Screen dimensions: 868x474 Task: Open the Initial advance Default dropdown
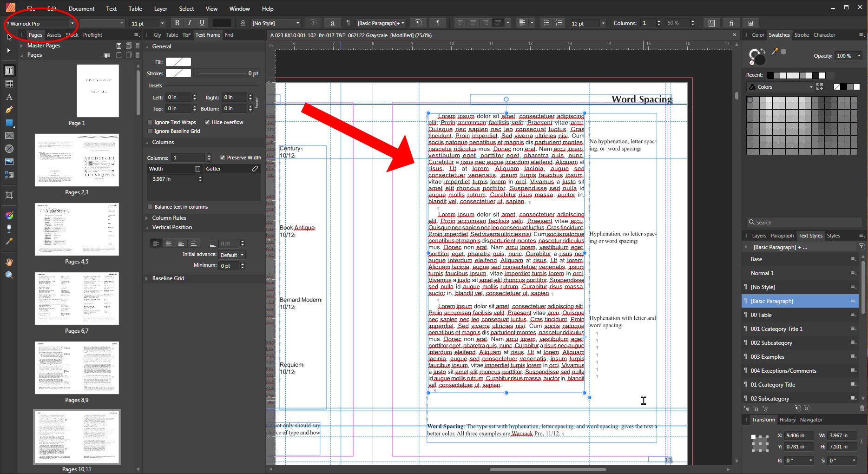coord(231,255)
